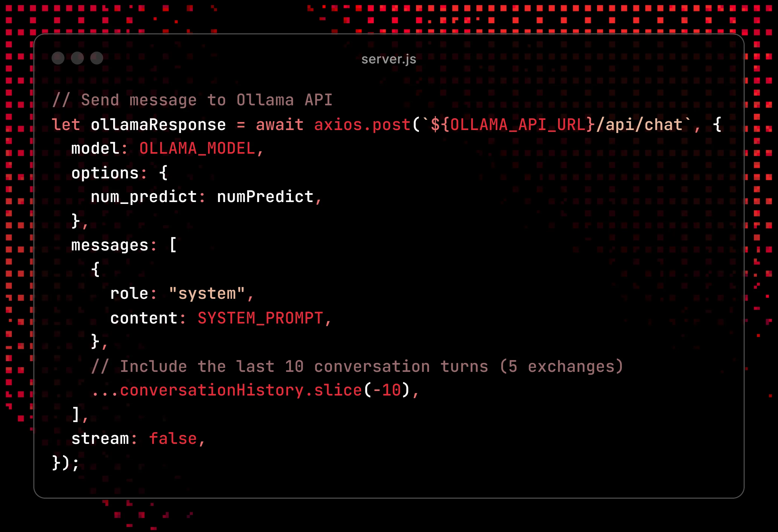Click the await keyword
Image resolution: width=778 pixels, height=532 pixels.
[280, 125]
